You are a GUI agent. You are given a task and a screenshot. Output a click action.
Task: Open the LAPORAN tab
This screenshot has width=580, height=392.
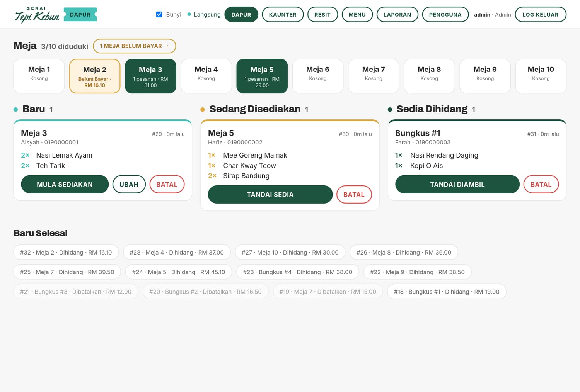pos(397,15)
